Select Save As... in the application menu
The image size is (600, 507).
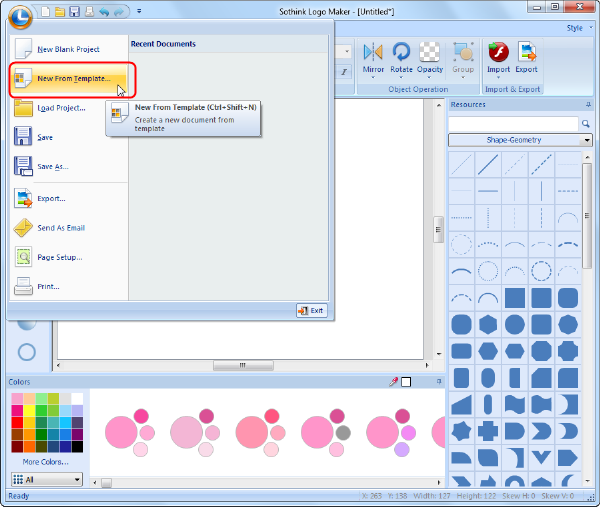click(69, 166)
